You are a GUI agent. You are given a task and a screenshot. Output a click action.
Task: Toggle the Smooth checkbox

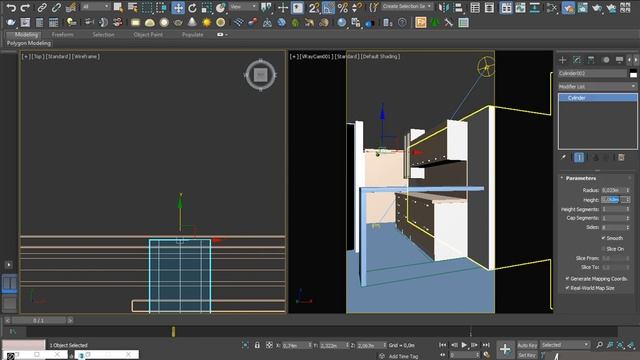pos(603,238)
